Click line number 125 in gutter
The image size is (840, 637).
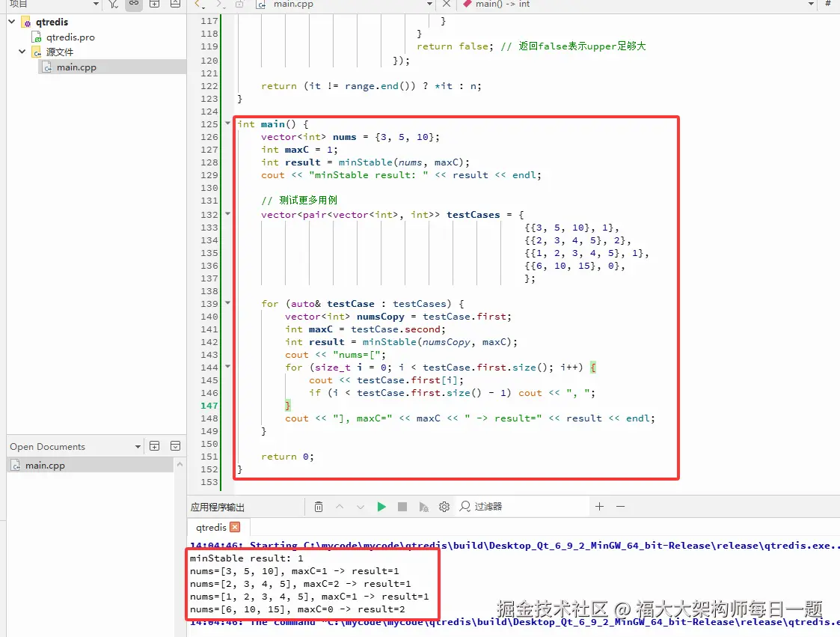(x=209, y=124)
